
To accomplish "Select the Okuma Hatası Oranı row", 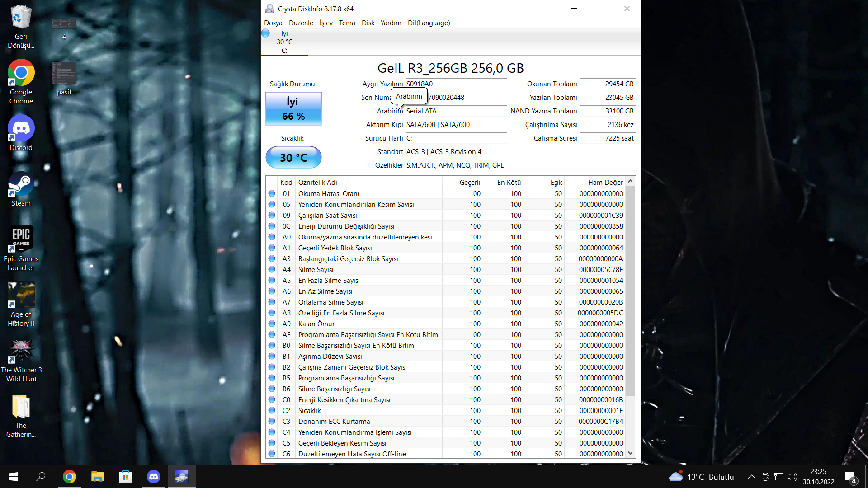I will [446, 194].
